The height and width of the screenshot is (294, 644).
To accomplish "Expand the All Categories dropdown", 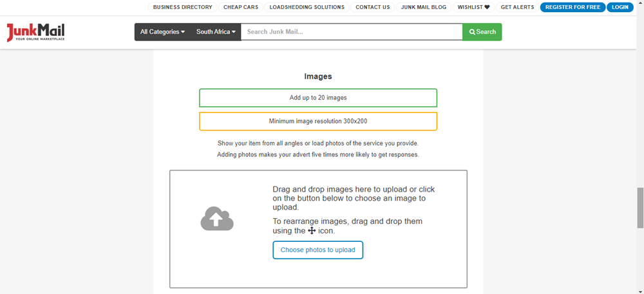I will coord(162,32).
